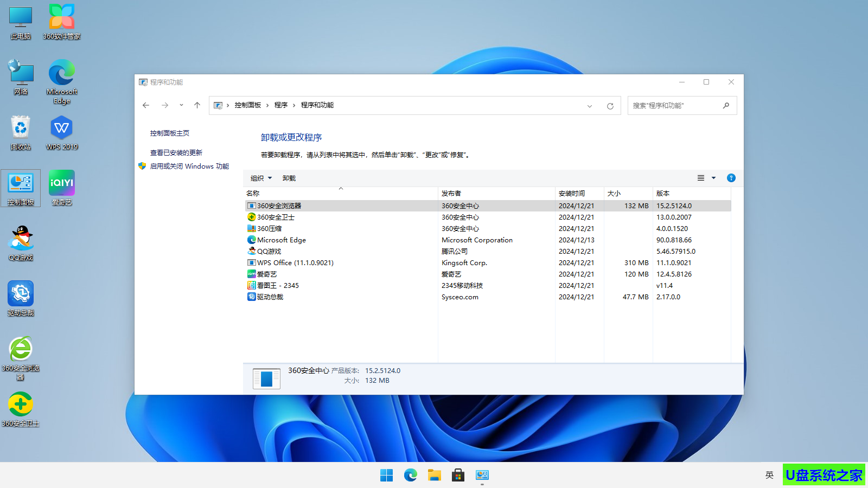The image size is (868, 488).
Task: Open iQIYI desktop shortcut
Action: (62, 188)
